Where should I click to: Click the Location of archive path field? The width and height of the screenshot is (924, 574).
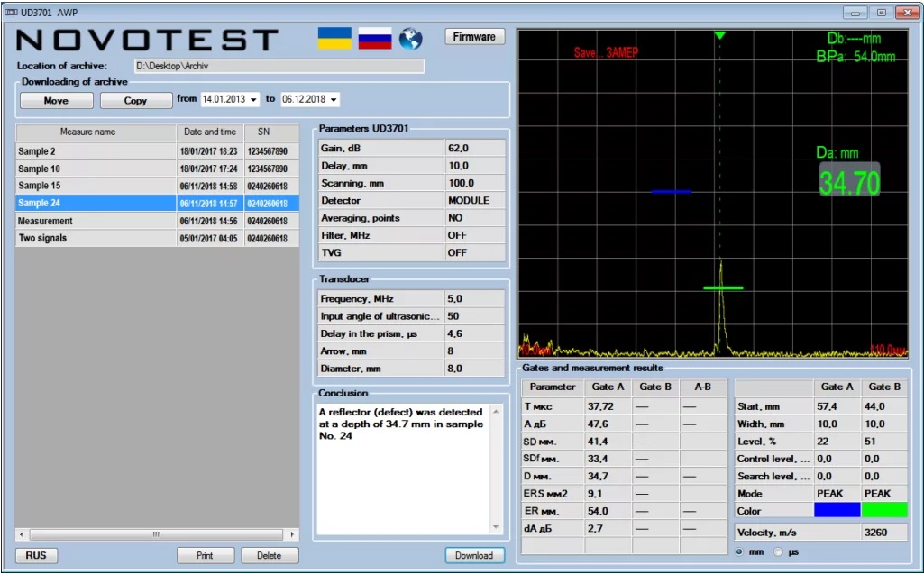click(279, 66)
